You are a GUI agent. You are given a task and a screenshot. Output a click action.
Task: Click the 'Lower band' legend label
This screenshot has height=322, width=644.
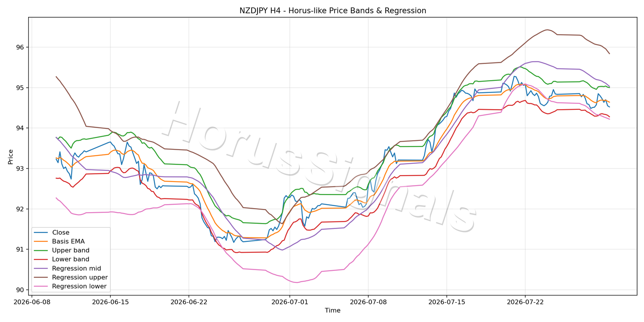click(x=70, y=260)
